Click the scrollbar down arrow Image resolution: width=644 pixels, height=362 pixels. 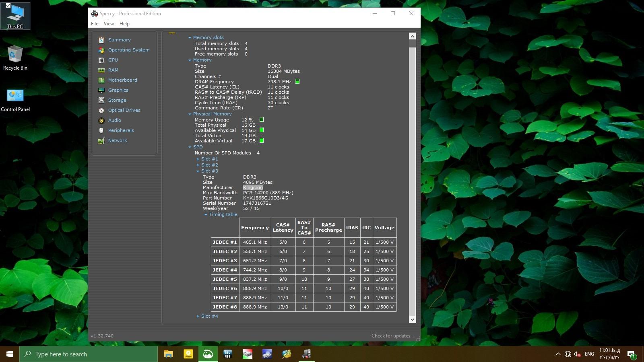(x=412, y=319)
